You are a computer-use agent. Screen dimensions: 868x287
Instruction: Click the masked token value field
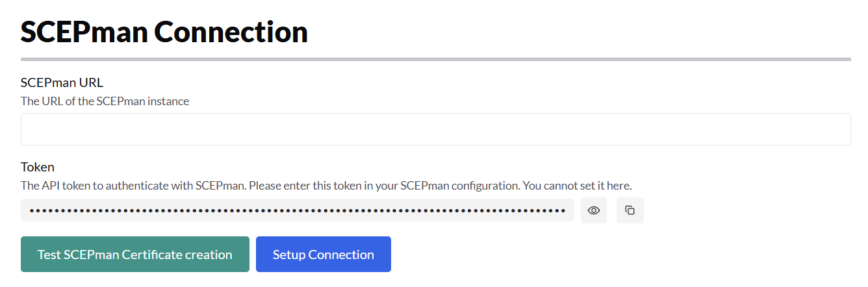(297, 210)
